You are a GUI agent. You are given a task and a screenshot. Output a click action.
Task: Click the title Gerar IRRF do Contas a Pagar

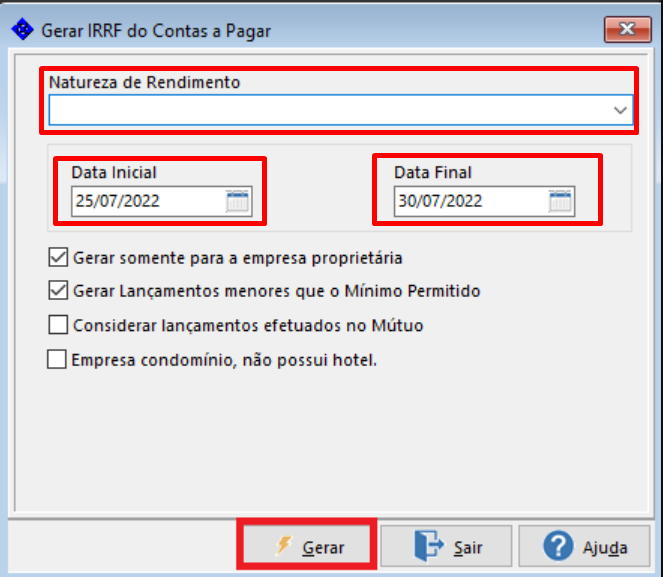click(x=156, y=31)
